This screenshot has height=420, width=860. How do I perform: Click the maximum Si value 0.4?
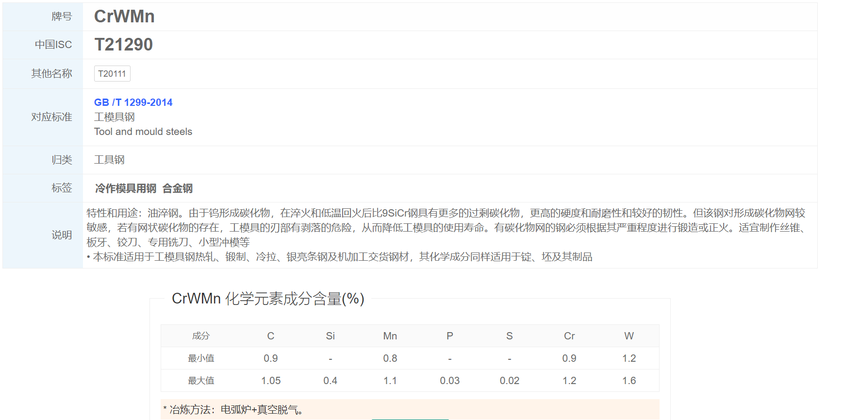330,381
